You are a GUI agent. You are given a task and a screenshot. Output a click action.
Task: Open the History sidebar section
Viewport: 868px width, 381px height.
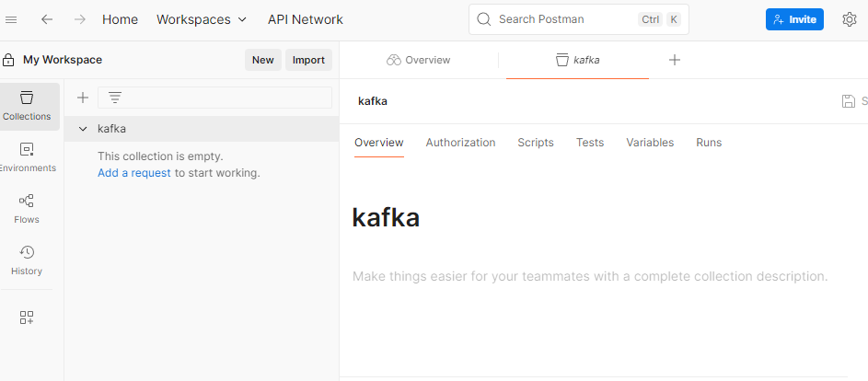click(x=27, y=260)
